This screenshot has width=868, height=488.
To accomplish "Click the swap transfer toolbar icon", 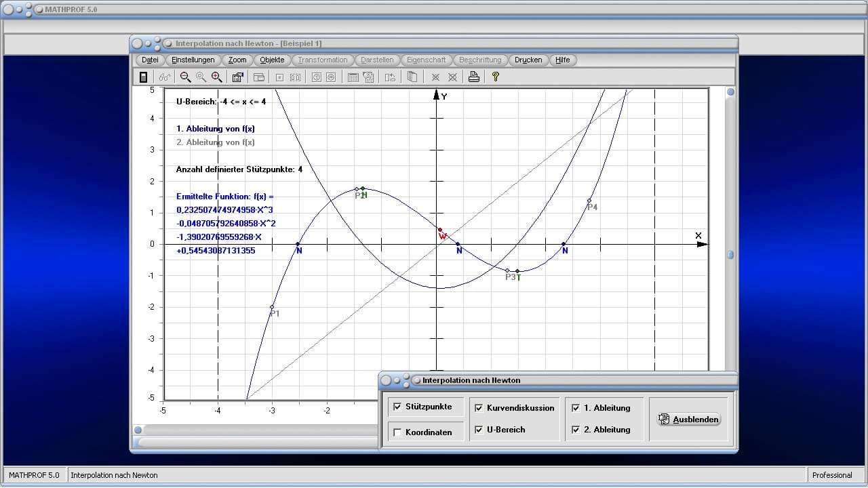I will (x=390, y=77).
